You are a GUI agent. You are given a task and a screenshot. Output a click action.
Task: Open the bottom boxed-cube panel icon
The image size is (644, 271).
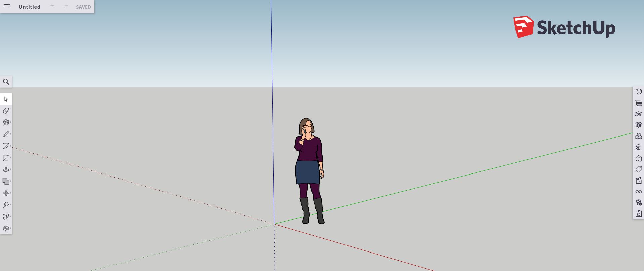pos(639,214)
